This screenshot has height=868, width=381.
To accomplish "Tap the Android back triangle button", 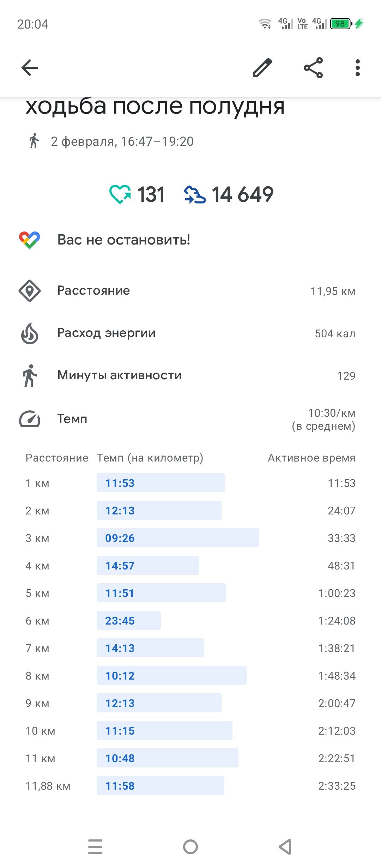I will [x=285, y=847].
